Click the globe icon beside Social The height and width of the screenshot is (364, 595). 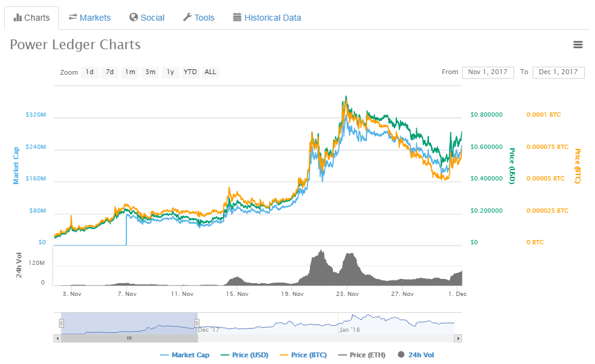pyautogui.click(x=134, y=17)
